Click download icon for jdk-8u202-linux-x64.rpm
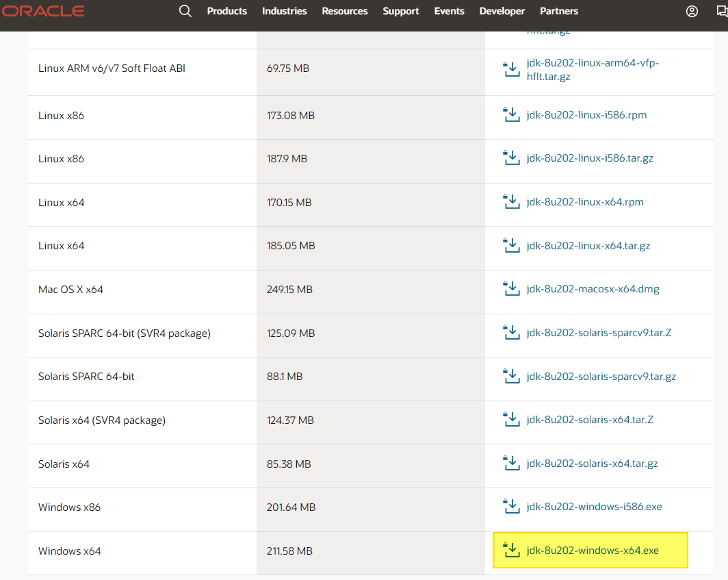 (x=511, y=202)
